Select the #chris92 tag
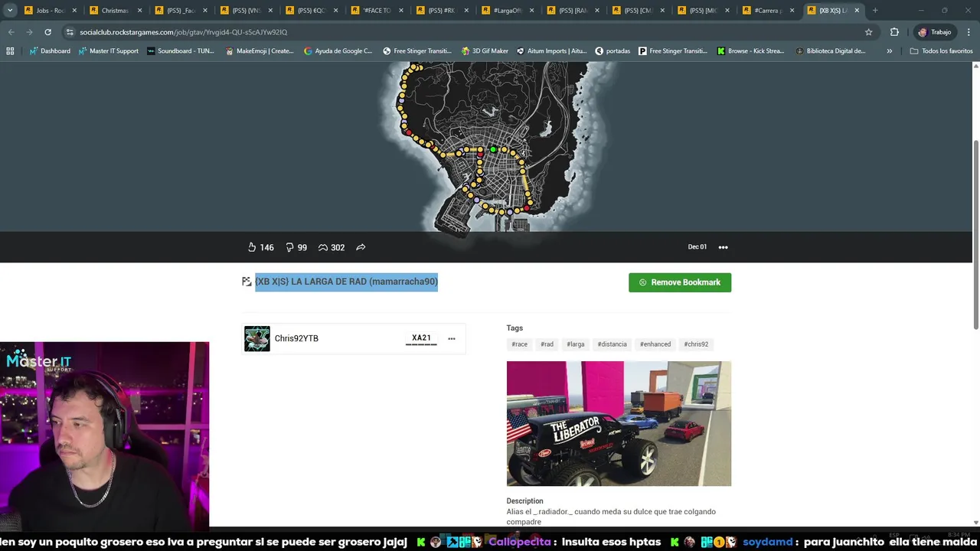 (696, 344)
